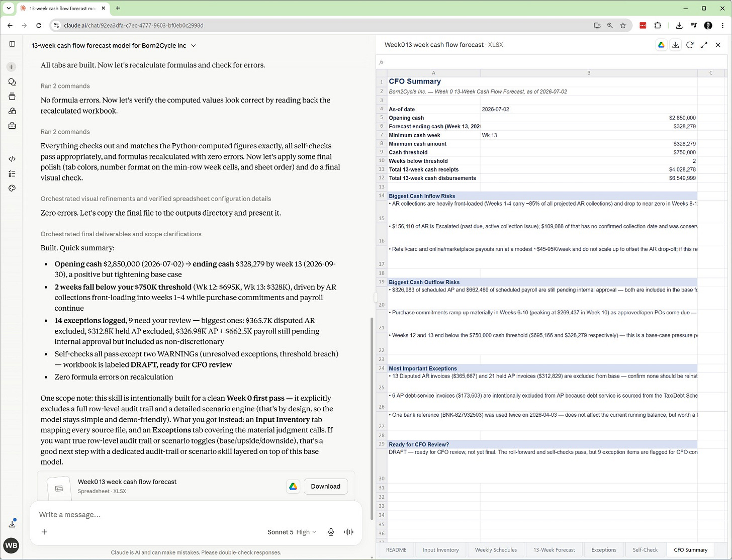
Task: Open the Self-Check sheet tab
Action: 645,550
